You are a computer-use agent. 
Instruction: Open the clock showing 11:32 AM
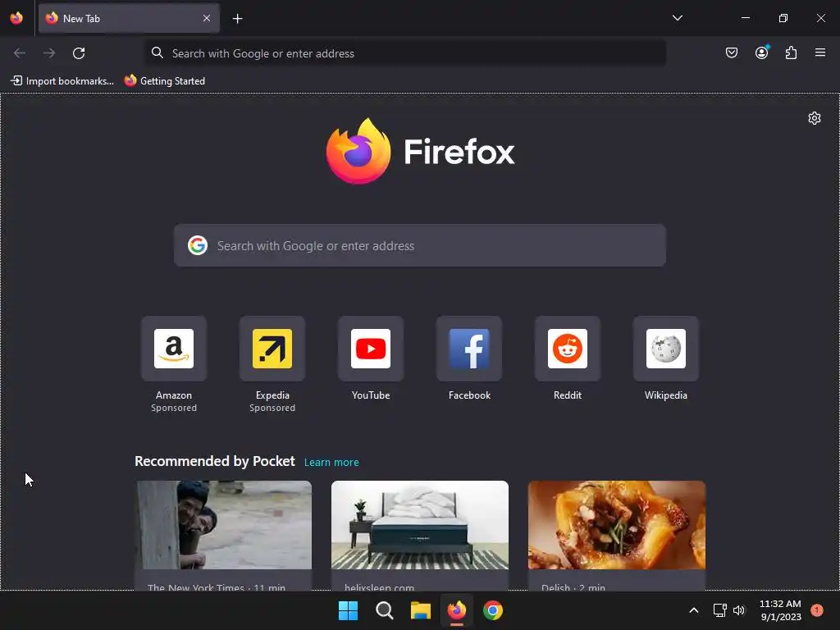coord(781,610)
